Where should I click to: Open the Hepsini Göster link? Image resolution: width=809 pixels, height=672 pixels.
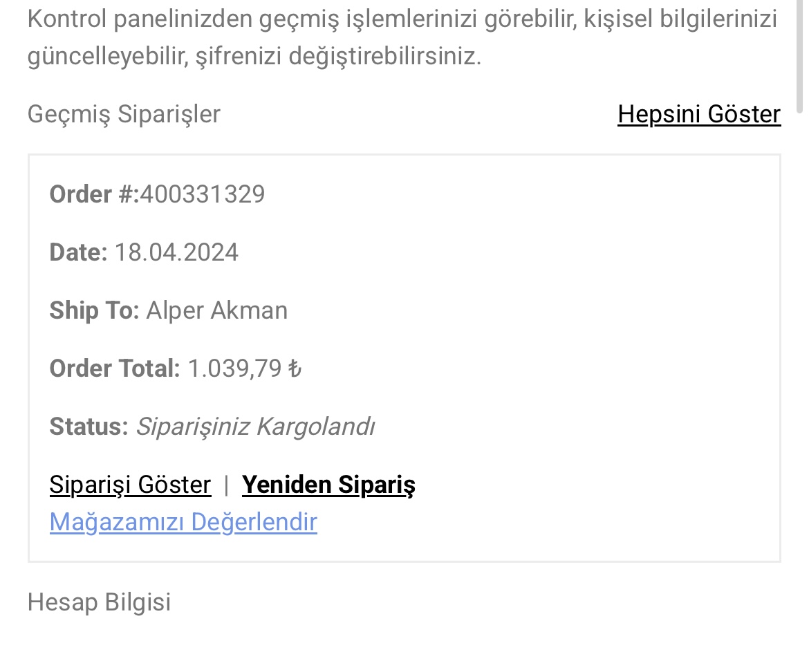pos(698,114)
